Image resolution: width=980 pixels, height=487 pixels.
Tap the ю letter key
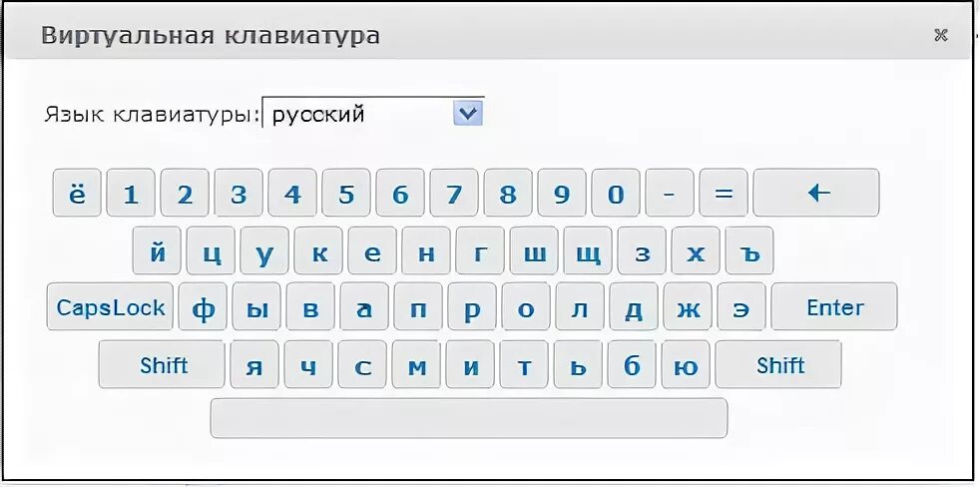pos(686,364)
